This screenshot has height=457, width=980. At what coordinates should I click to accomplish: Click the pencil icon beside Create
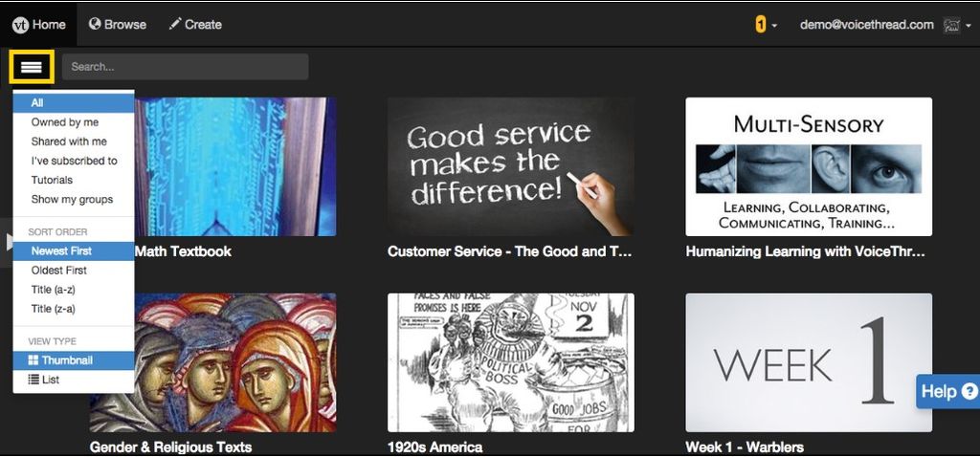coord(175,24)
